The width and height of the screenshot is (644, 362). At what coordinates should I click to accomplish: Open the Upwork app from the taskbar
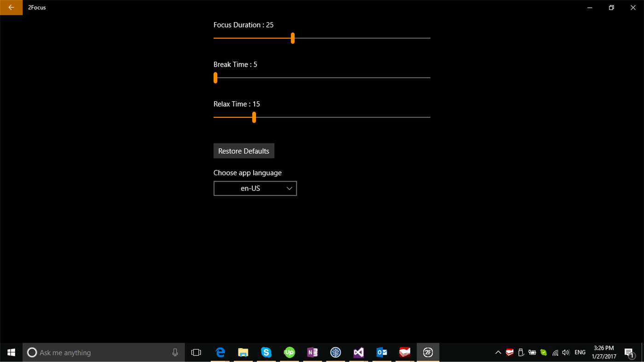(x=289, y=352)
